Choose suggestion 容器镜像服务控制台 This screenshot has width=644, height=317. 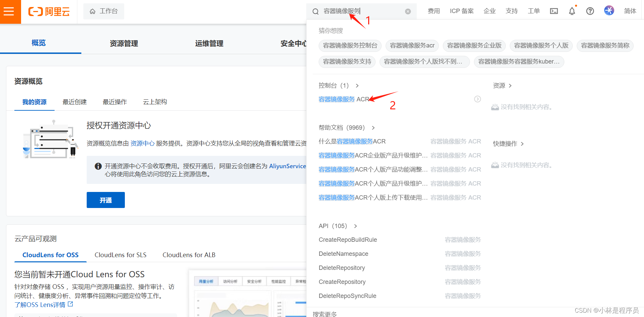(350, 45)
